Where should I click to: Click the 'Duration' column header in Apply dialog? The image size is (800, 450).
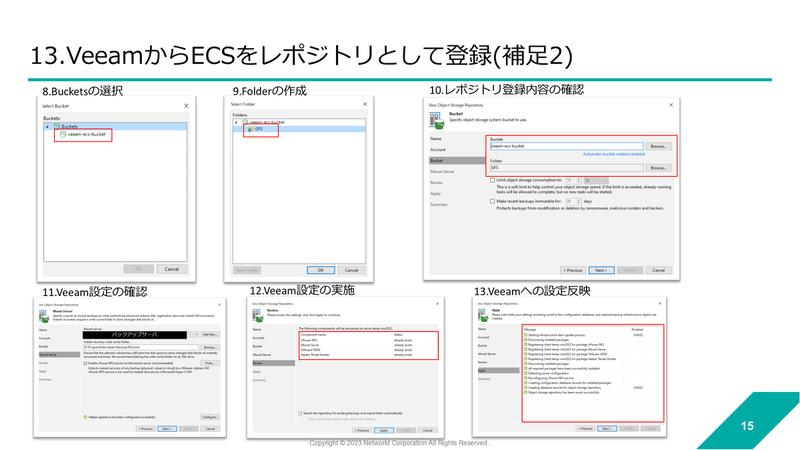click(x=637, y=330)
